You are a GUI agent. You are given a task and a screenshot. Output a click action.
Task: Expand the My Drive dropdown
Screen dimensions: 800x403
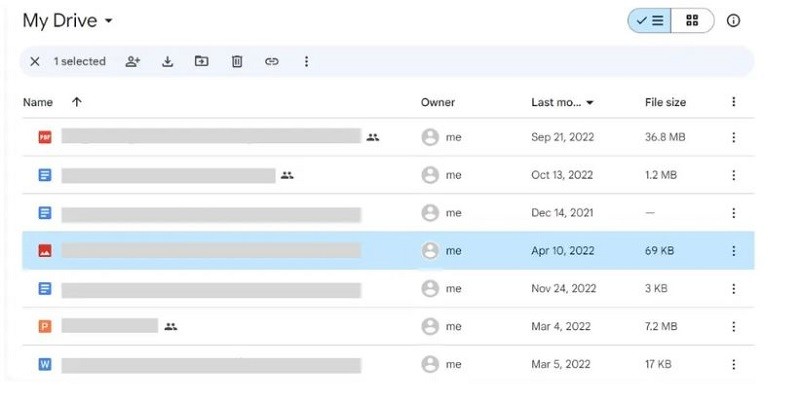pyautogui.click(x=108, y=21)
